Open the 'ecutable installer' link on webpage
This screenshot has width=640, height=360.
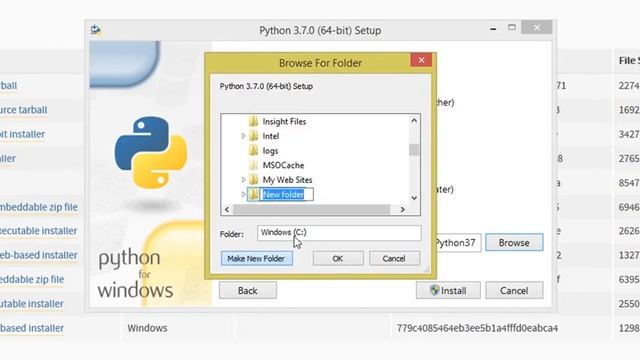[x=38, y=231]
